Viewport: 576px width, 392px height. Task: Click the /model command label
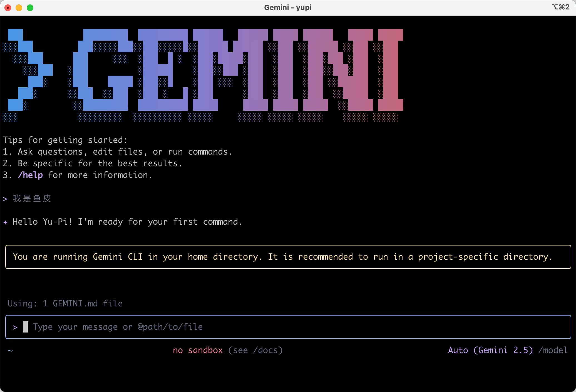coord(553,350)
